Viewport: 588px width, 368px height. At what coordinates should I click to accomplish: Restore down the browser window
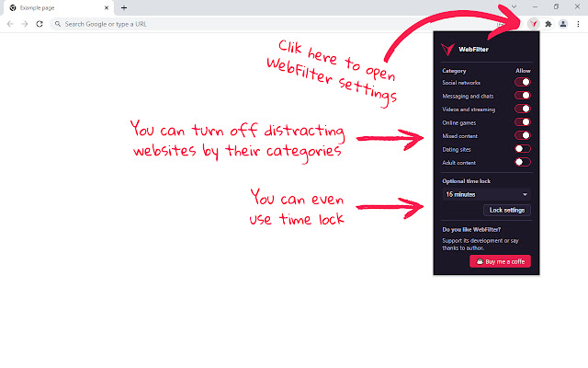tap(556, 6)
